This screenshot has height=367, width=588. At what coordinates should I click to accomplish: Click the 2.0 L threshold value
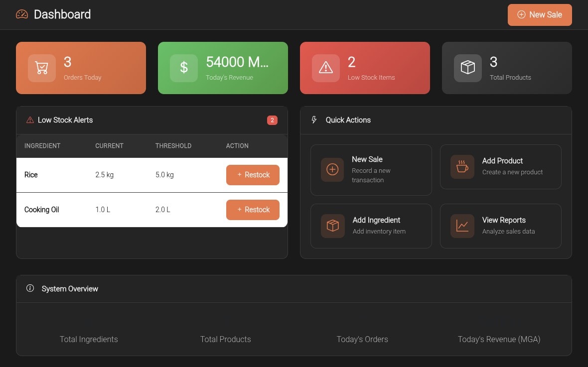coord(163,210)
